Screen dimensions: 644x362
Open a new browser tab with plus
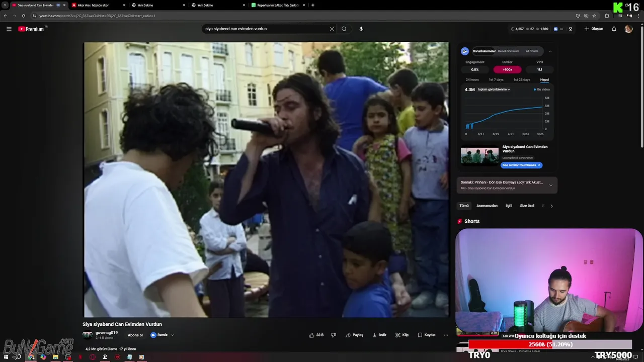point(313,5)
